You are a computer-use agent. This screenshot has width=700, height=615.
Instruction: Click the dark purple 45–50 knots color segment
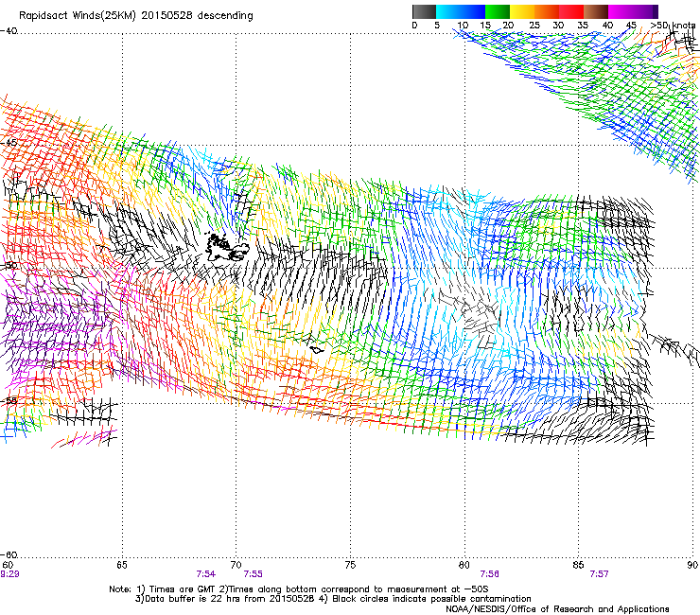(x=645, y=11)
